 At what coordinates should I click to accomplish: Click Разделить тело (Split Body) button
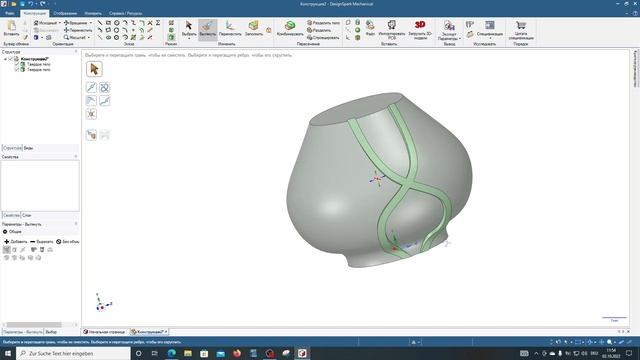coord(323,23)
